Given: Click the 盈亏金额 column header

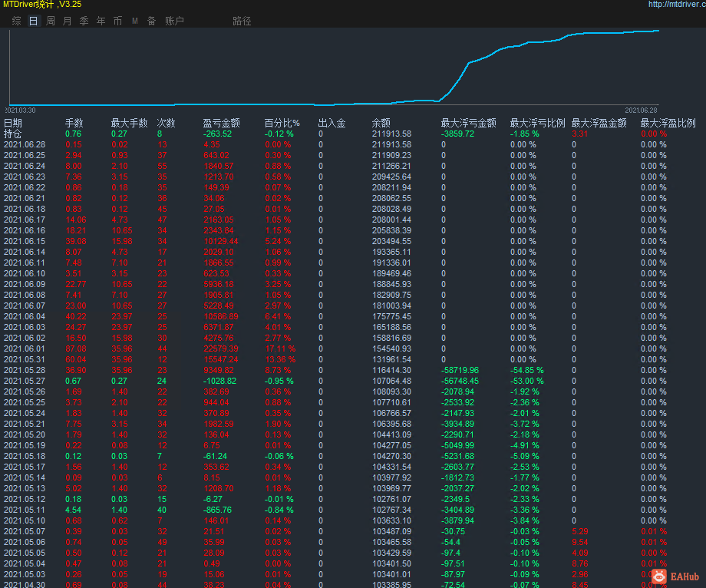Looking at the screenshot, I should click(x=222, y=123).
